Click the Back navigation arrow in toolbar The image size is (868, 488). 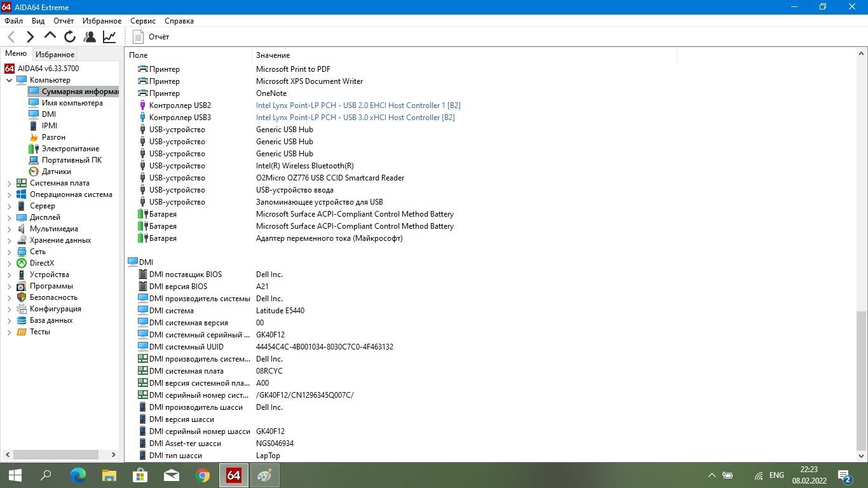tap(11, 37)
